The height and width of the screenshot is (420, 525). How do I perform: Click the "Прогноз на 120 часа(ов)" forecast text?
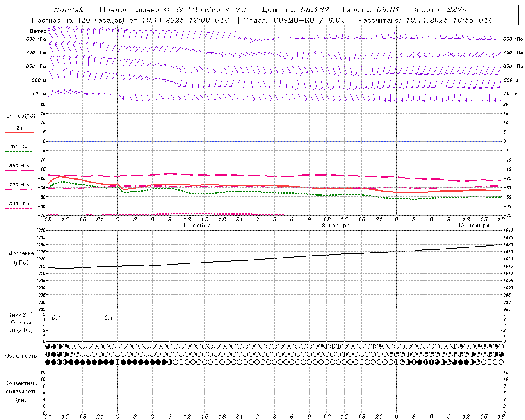pyautogui.click(x=79, y=20)
